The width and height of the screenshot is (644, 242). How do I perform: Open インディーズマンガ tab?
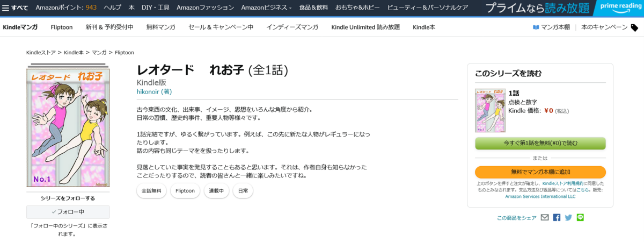(292, 27)
